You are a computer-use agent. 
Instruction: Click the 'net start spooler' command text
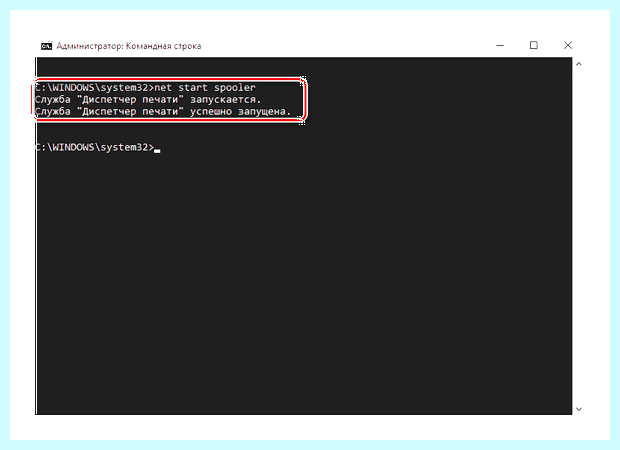coord(205,87)
